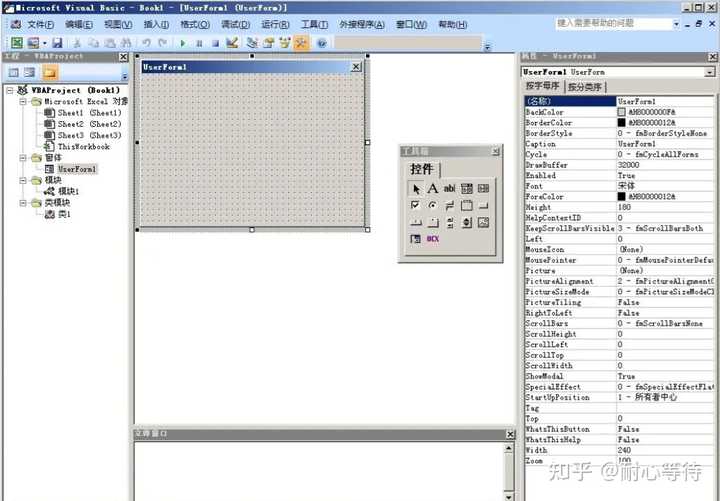Screen dimensions: 720x501
Task: Select the purple OCX control in toolbox
Action: [433, 239]
